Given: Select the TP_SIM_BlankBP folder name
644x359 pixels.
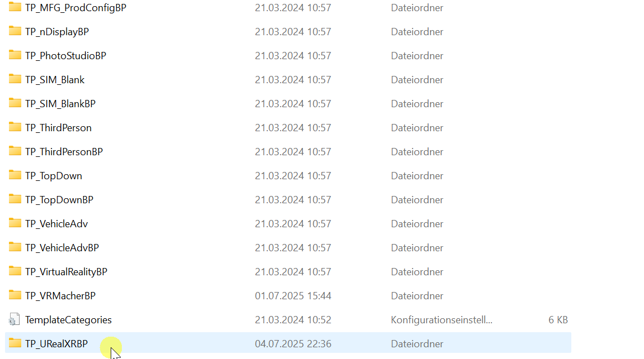Looking at the screenshot, I should [60, 104].
